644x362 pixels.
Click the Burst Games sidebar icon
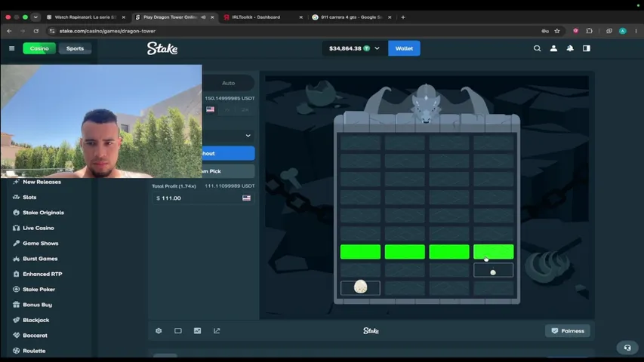(x=16, y=259)
